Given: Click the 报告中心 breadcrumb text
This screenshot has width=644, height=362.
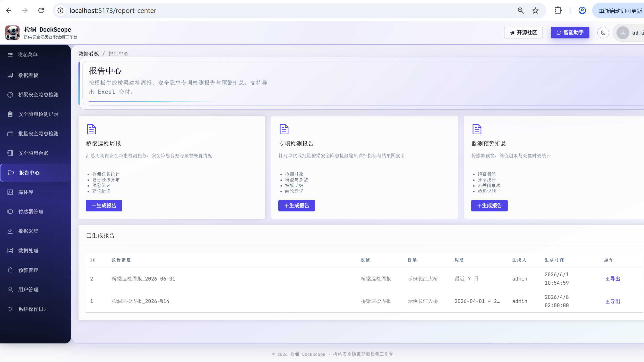Looking at the screenshot, I should click(118, 54).
